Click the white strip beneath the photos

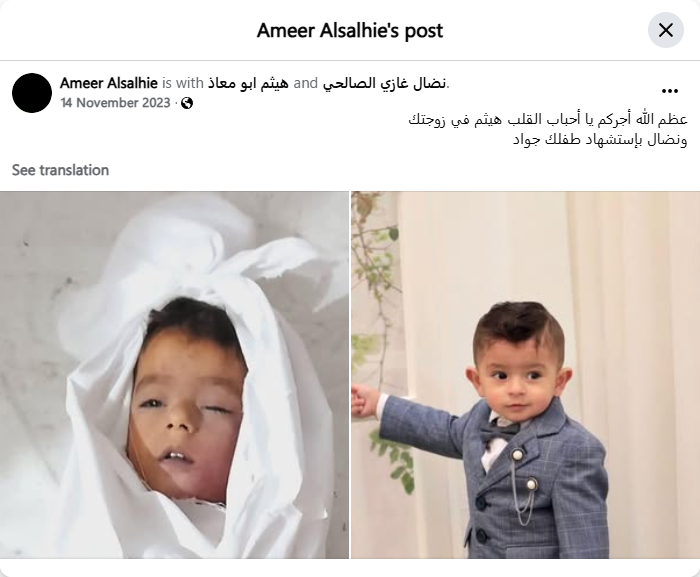pos(350,568)
